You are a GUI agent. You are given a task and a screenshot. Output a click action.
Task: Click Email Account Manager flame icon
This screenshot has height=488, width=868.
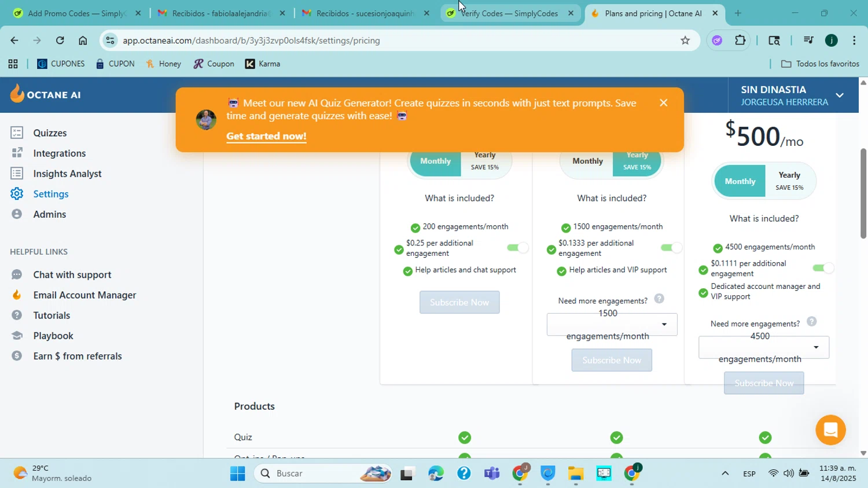click(x=17, y=295)
